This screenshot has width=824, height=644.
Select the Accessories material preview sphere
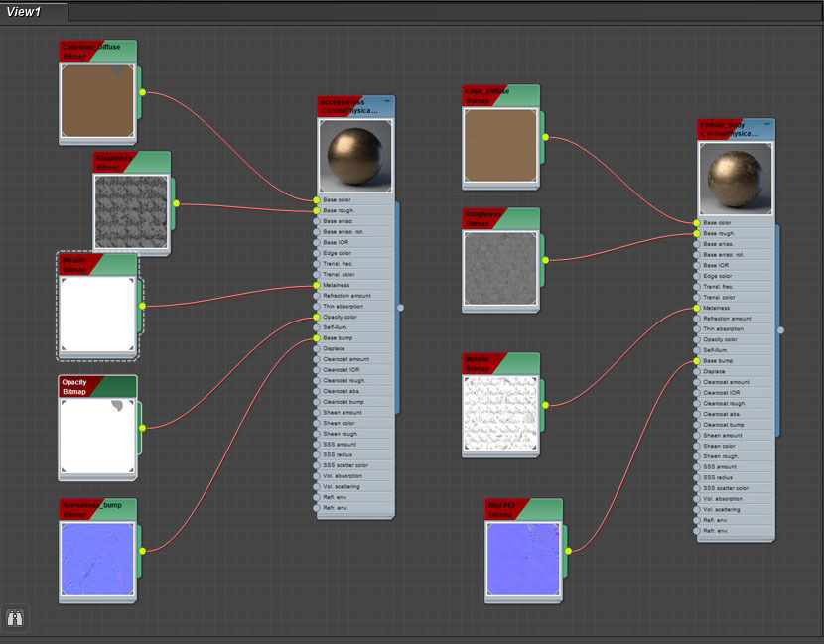355,156
